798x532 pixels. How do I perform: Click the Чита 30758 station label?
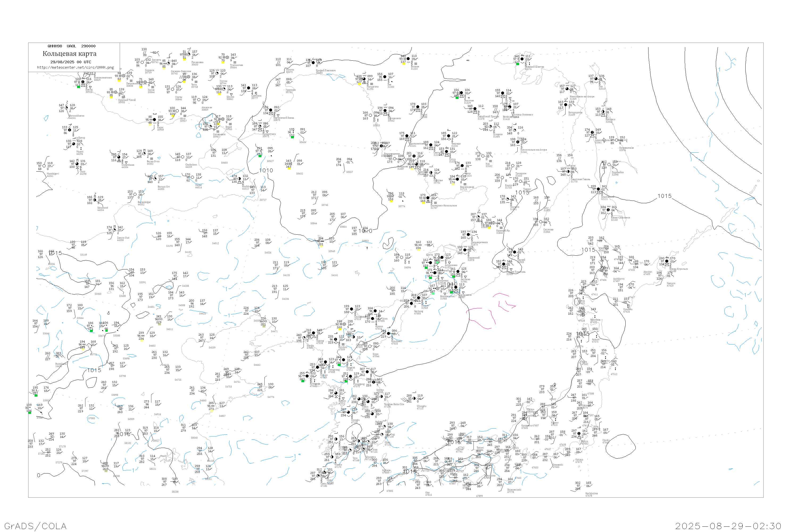coord(195,86)
